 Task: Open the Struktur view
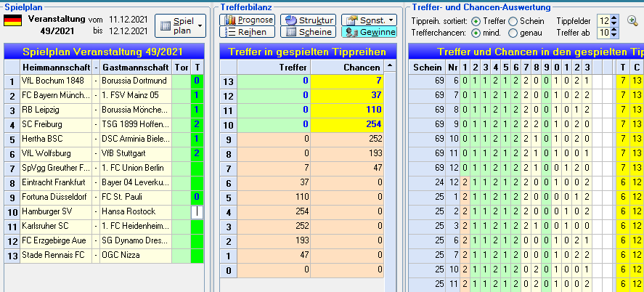tap(308, 20)
